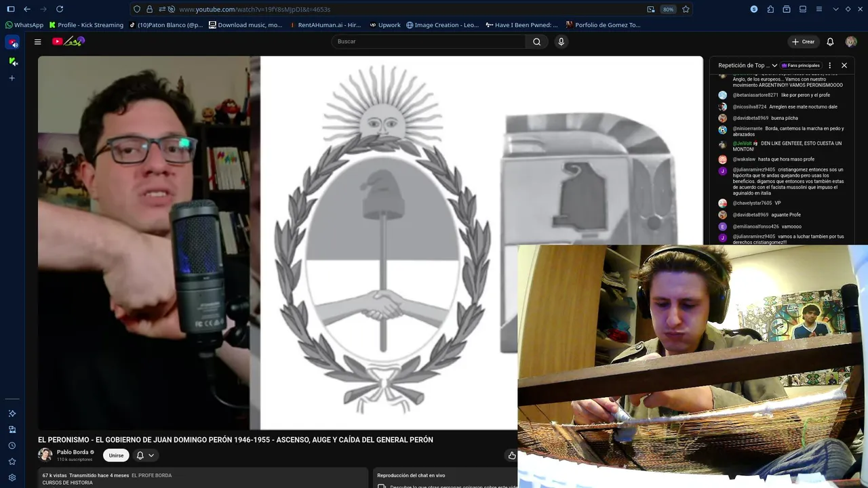Open live chat three-dot options menu

(x=829, y=65)
